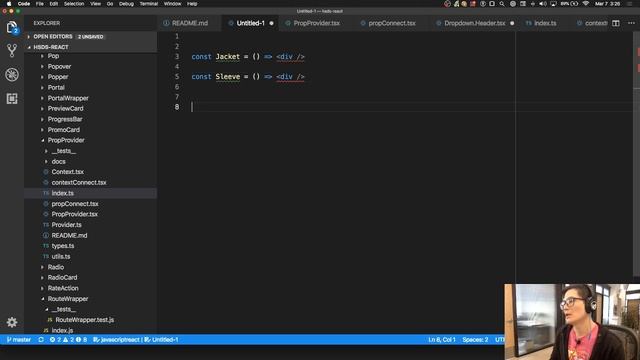The height and width of the screenshot is (360, 640).
Task: Open README.md in the explorer tree
Action: [69, 236]
